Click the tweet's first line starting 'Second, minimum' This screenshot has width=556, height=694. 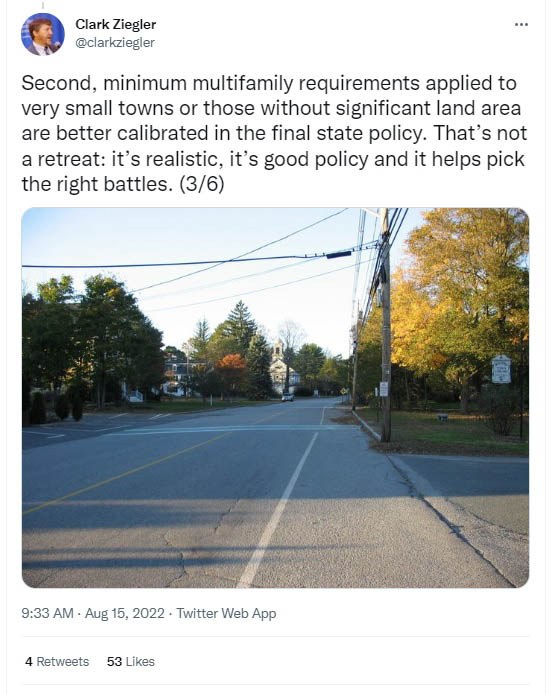pos(269,83)
